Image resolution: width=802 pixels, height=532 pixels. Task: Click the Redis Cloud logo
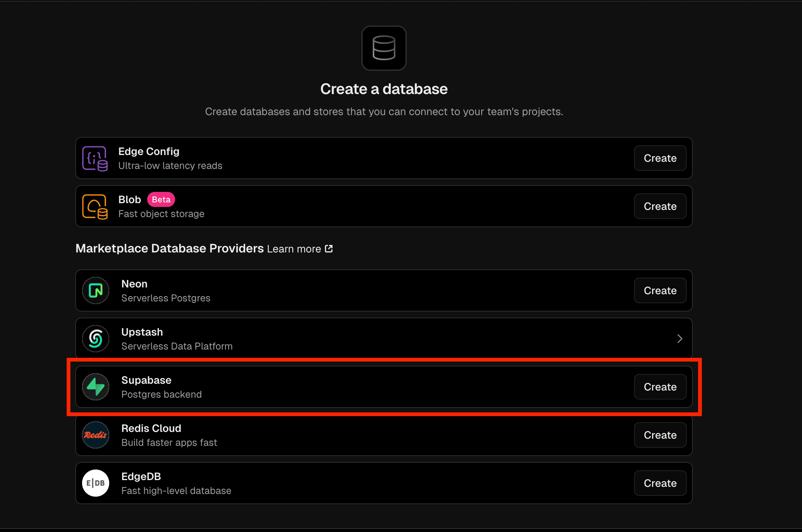(x=96, y=435)
